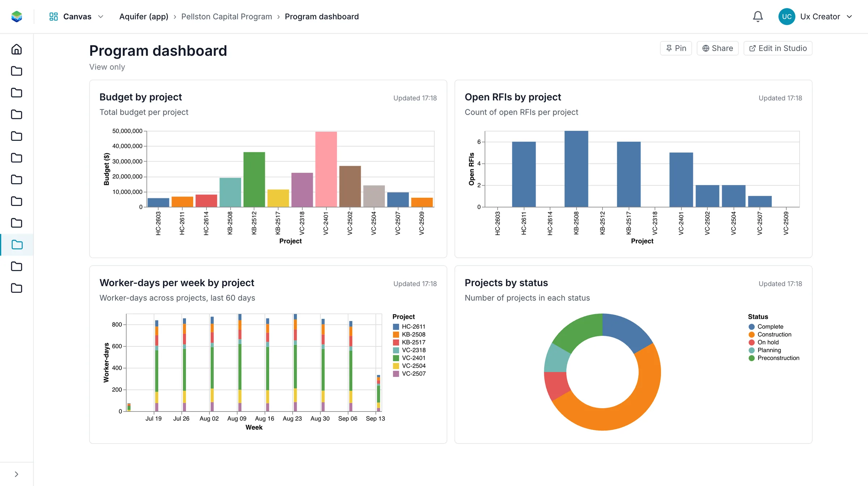Image resolution: width=868 pixels, height=486 pixels.
Task: Click the Preconstruction status legend entry
Action: pos(774,358)
